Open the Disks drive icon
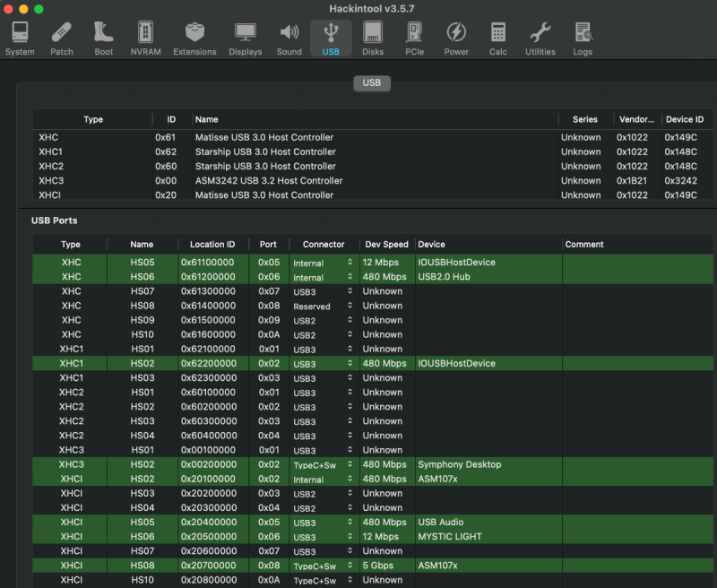 tap(373, 38)
